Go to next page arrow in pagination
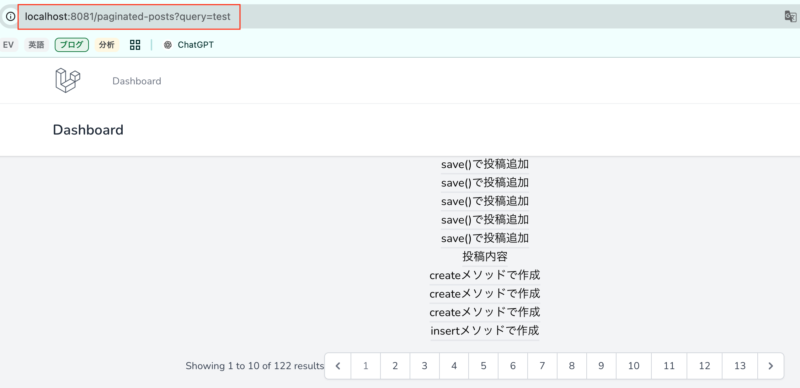This screenshot has width=800, height=388. (x=770, y=366)
